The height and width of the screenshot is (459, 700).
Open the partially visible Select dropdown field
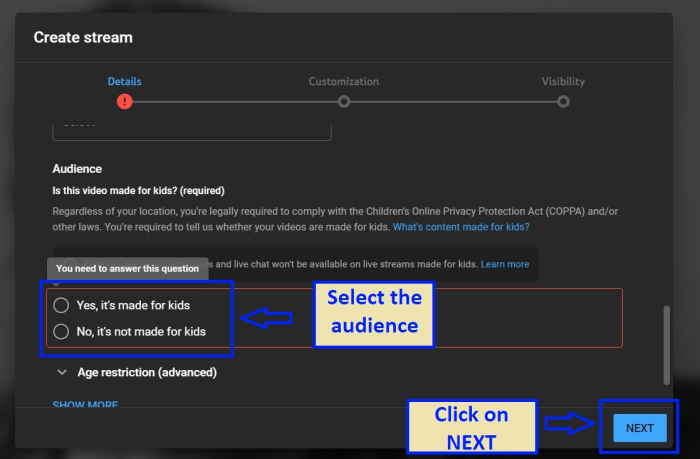click(192, 132)
